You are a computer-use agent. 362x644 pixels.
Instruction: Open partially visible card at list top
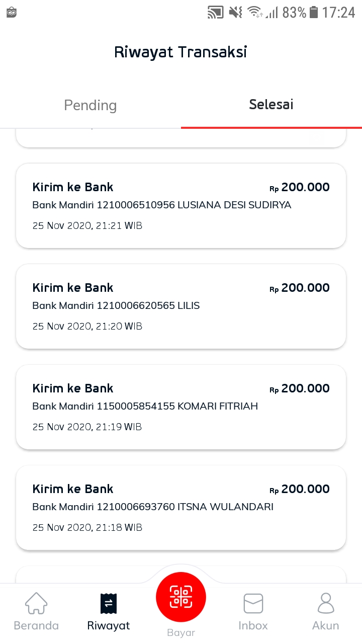pyautogui.click(x=181, y=137)
